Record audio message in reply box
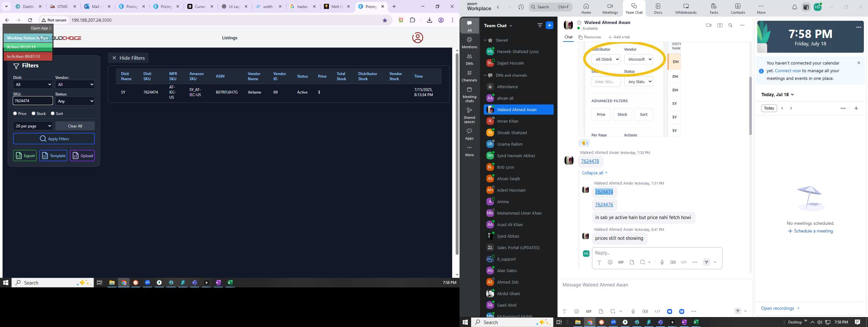 [662, 262]
